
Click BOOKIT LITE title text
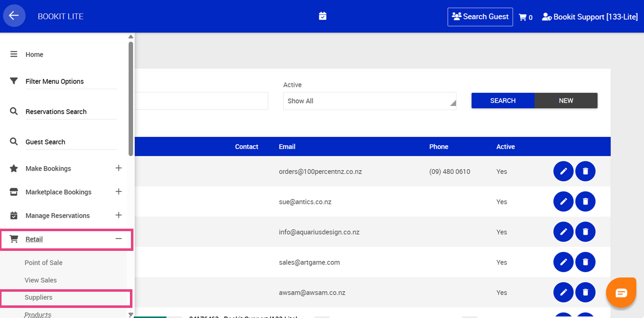click(61, 17)
